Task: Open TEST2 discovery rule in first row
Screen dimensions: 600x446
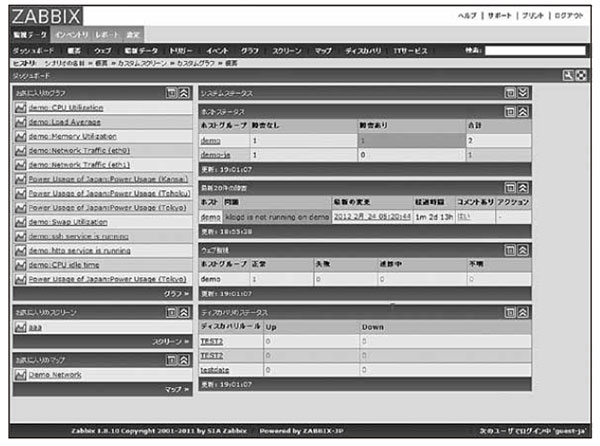Action: tap(212, 341)
